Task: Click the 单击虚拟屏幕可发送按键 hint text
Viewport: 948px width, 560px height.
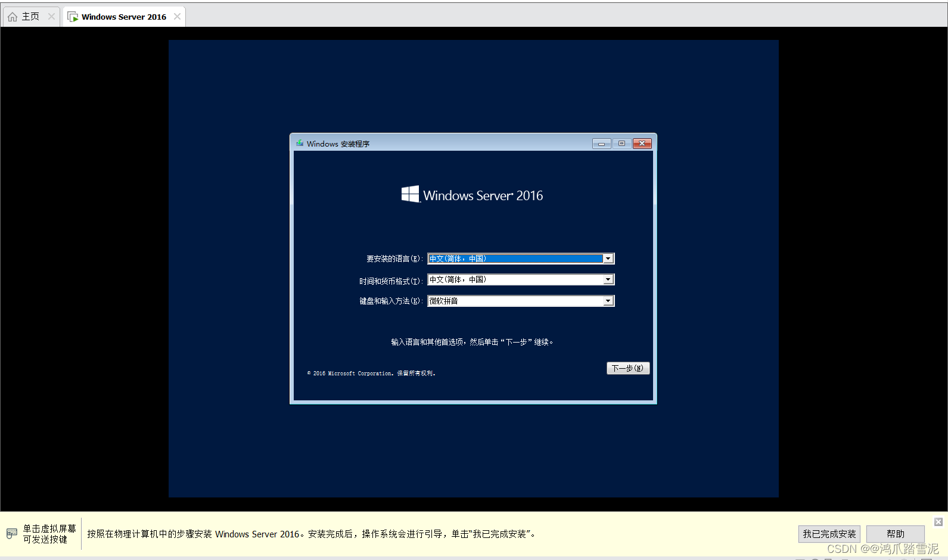Action: point(49,534)
